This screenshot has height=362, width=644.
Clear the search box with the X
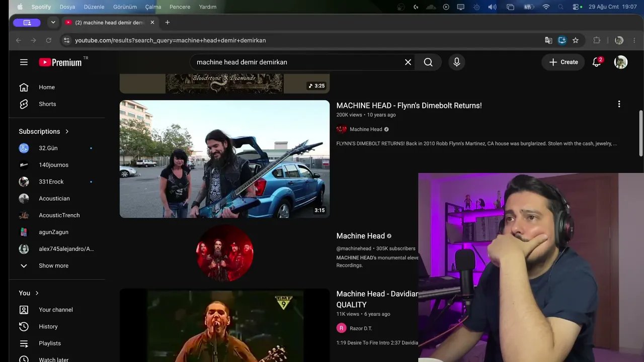point(408,62)
